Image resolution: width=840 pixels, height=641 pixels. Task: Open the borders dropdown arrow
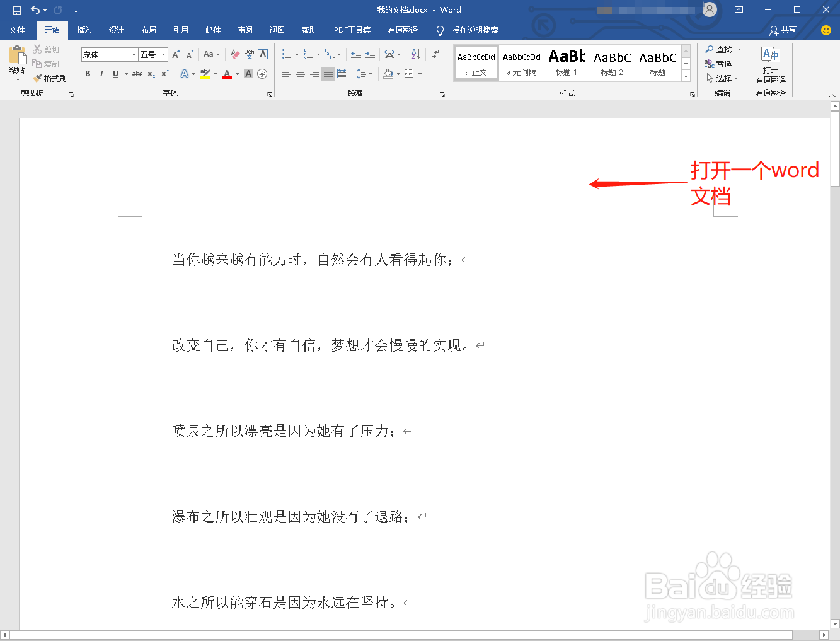pyautogui.click(x=420, y=74)
